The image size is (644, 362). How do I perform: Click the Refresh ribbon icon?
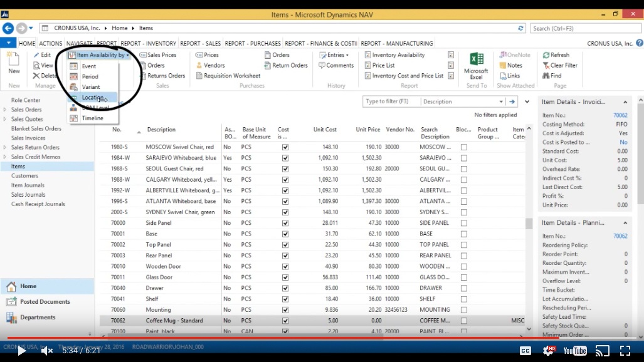[x=546, y=55]
